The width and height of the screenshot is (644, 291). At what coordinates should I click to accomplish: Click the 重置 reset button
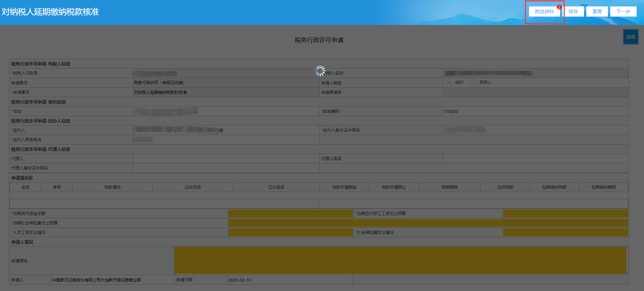click(x=597, y=11)
